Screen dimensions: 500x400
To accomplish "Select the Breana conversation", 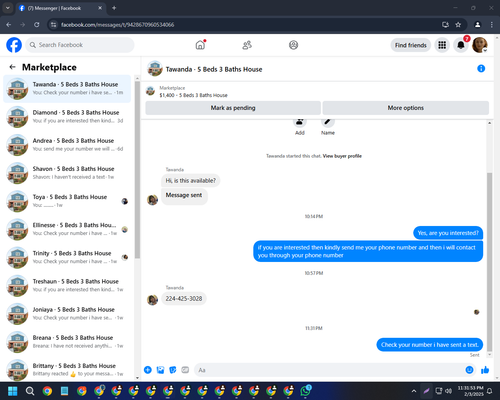I will tap(67, 342).
